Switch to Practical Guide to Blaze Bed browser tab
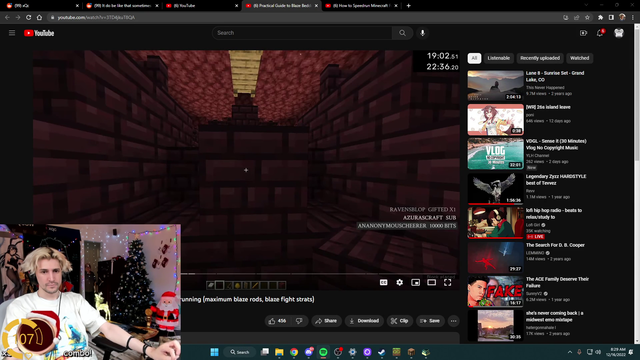The height and width of the screenshot is (360, 640). click(282, 6)
